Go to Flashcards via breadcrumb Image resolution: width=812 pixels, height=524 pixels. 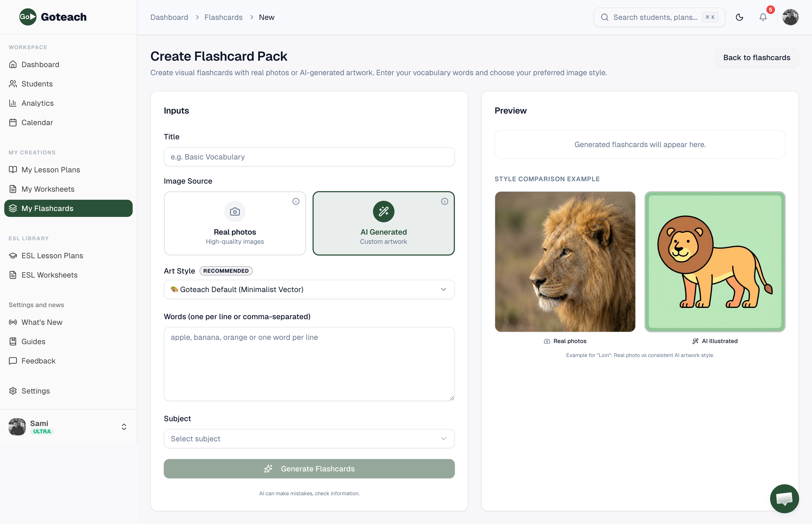[224, 17]
